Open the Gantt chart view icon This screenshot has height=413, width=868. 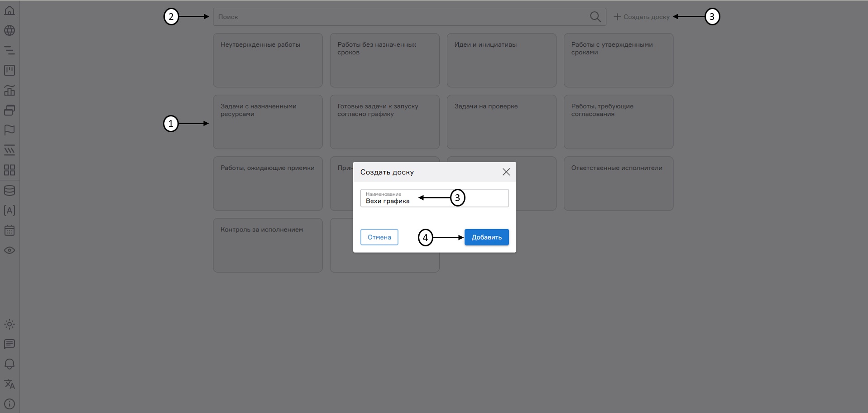click(10, 50)
